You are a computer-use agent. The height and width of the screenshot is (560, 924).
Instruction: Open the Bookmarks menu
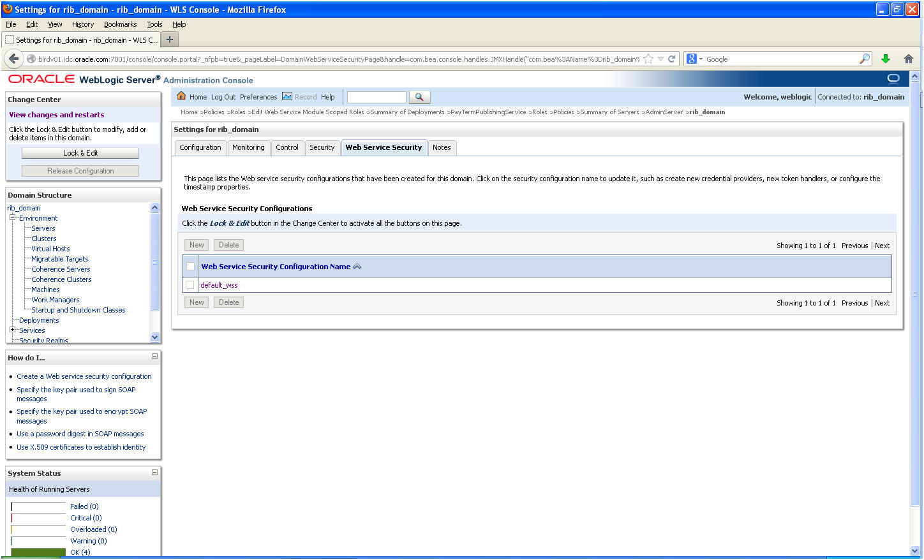click(121, 24)
